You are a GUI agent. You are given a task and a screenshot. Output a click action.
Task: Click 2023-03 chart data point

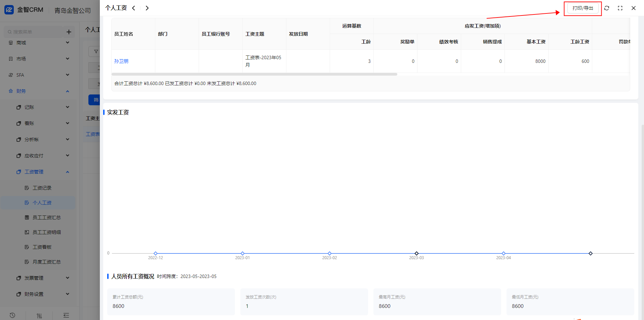(x=416, y=253)
